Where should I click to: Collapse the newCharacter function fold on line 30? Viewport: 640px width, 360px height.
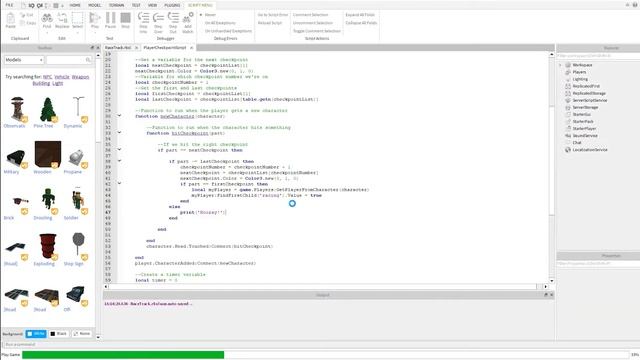coord(119,116)
